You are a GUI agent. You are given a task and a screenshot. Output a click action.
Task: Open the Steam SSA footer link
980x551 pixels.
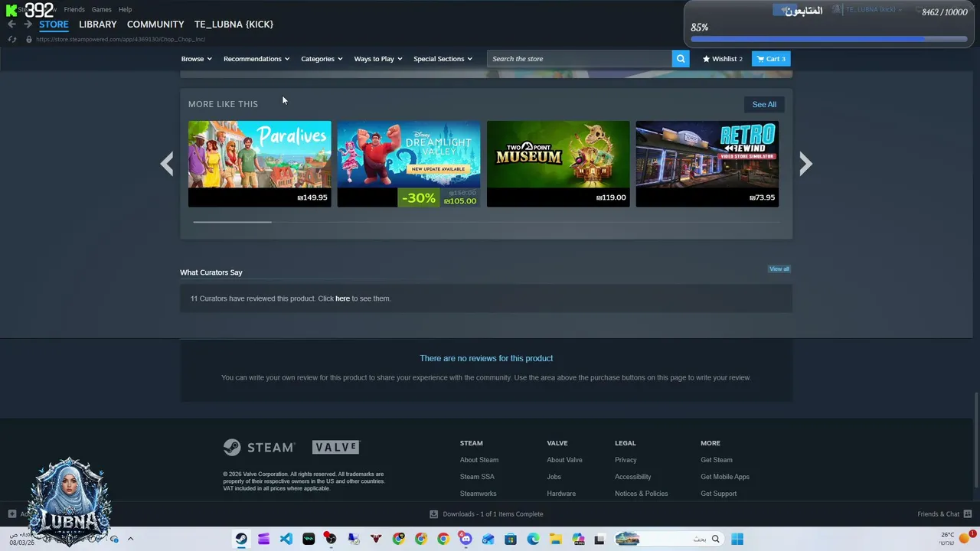tap(477, 477)
